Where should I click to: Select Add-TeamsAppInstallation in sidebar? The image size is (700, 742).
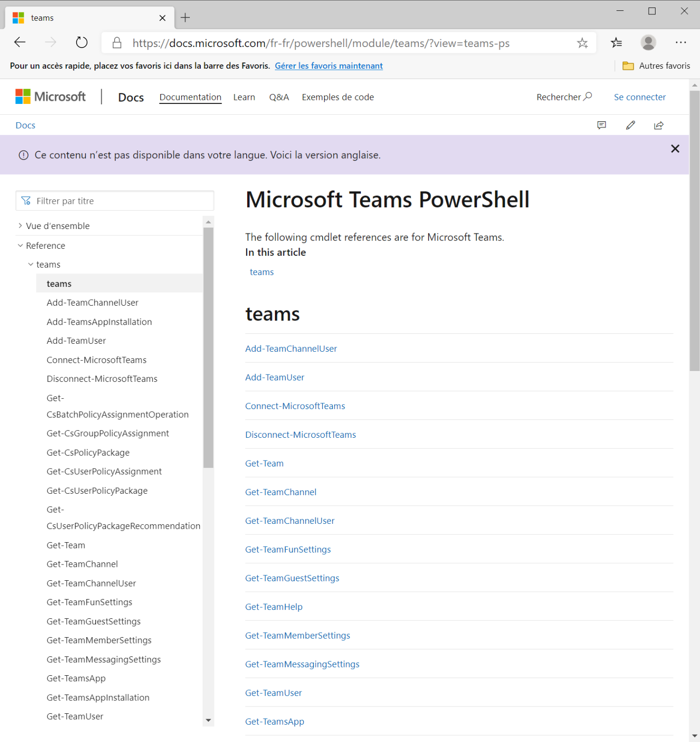[99, 322]
